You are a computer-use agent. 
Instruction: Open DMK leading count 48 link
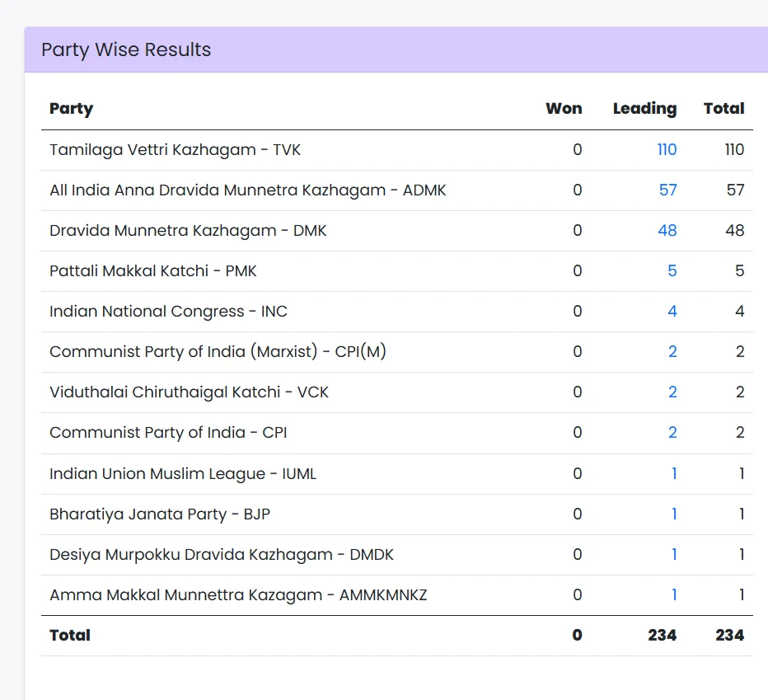[667, 230]
